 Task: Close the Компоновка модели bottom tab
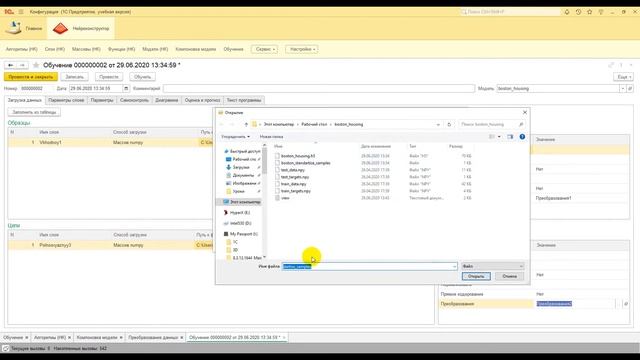pos(121,338)
